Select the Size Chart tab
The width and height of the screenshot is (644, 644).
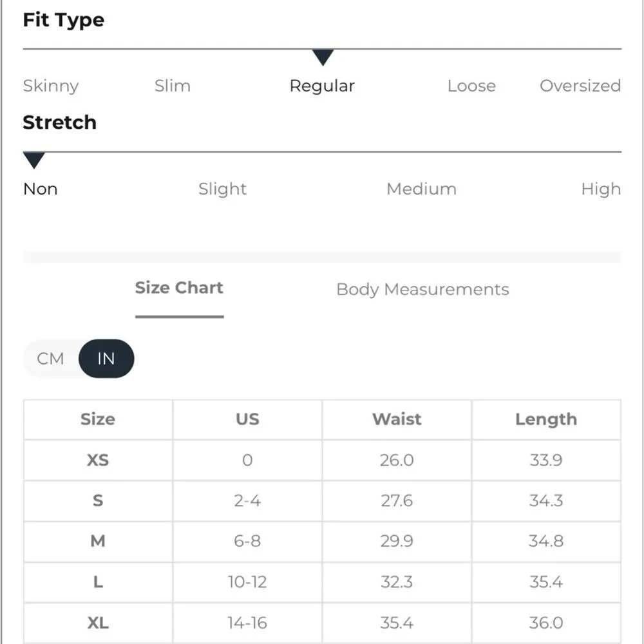[x=179, y=288]
